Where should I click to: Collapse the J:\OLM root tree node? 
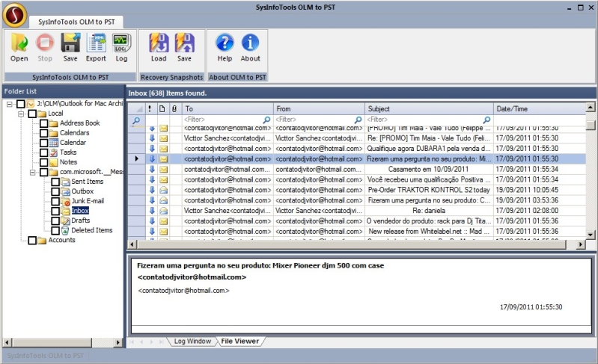[x=10, y=104]
